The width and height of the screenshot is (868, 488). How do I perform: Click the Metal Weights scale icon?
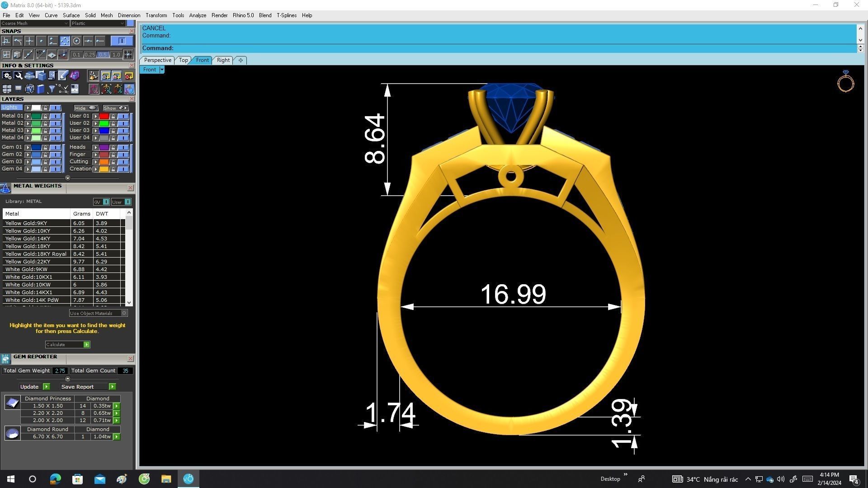point(5,188)
